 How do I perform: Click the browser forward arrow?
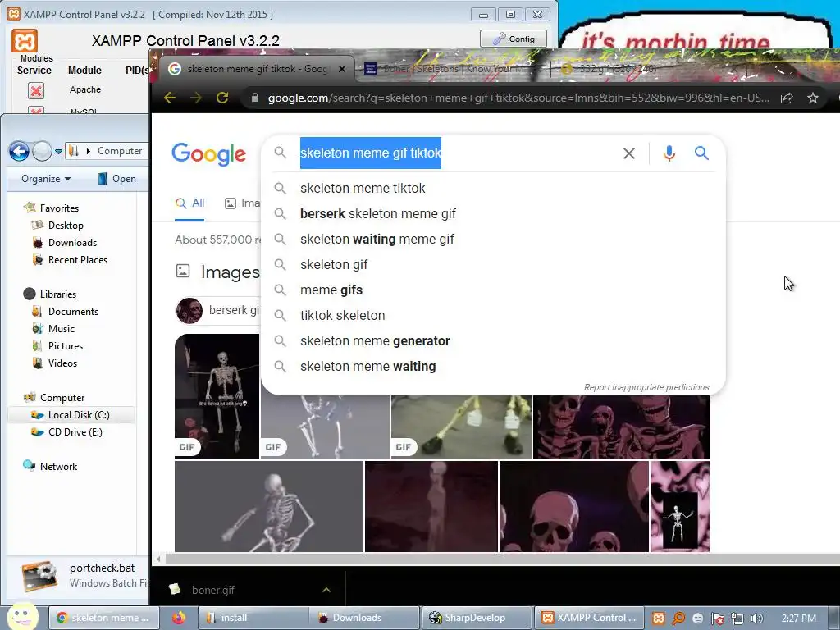pyautogui.click(x=196, y=98)
